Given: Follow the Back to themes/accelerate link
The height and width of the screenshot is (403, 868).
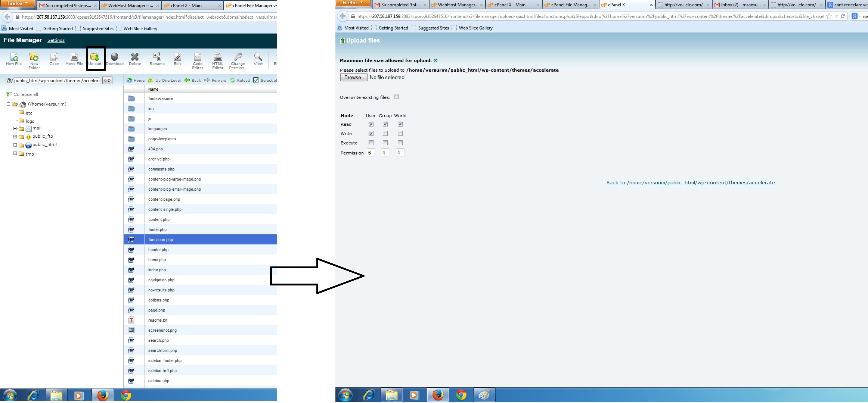Looking at the screenshot, I should 690,182.
